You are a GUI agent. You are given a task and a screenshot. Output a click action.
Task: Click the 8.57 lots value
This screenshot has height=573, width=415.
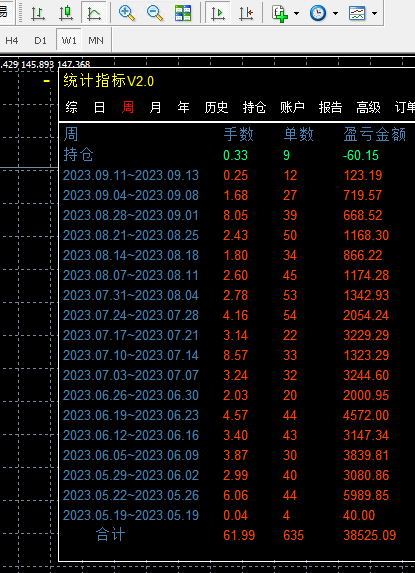click(236, 356)
